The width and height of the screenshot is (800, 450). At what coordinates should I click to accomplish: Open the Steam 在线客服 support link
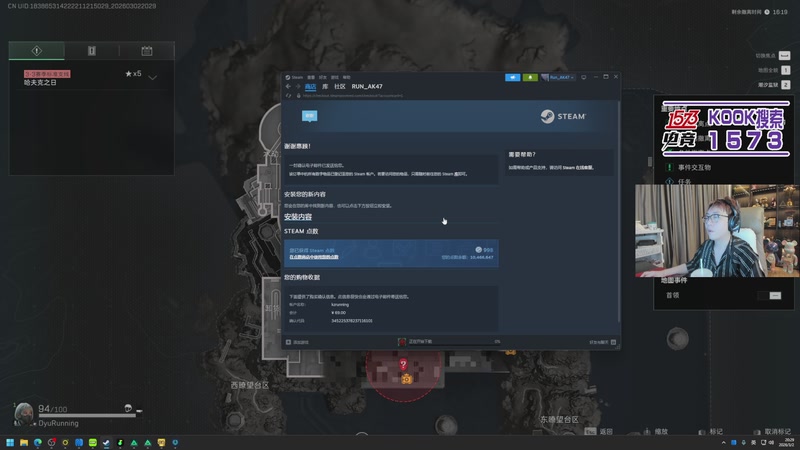pyautogui.click(x=579, y=167)
